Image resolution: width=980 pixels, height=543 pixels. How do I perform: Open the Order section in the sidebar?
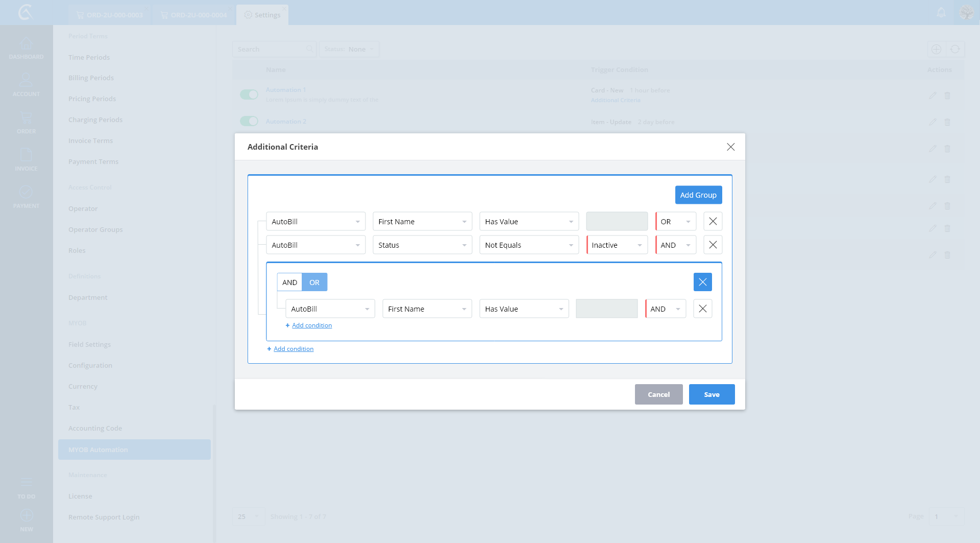point(26,123)
